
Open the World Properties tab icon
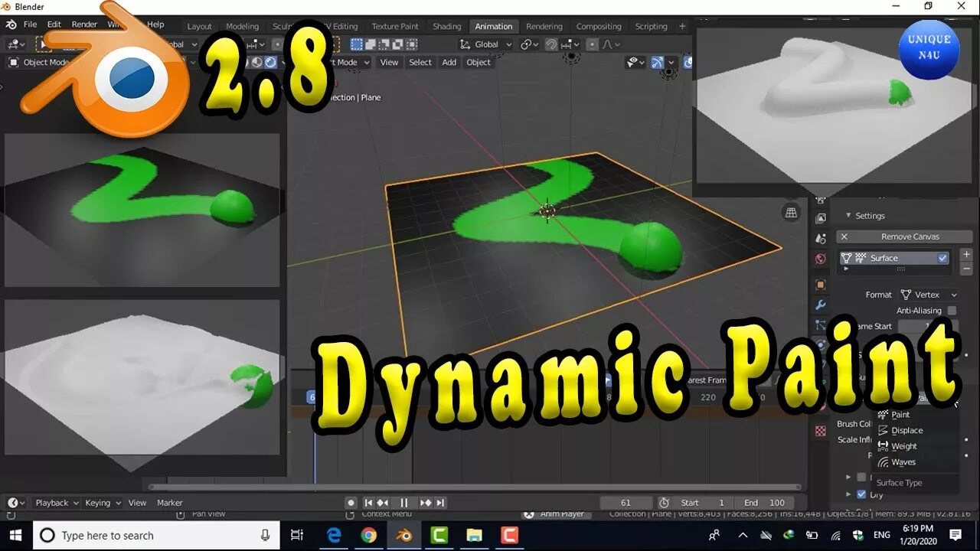pyautogui.click(x=821, y=259)
